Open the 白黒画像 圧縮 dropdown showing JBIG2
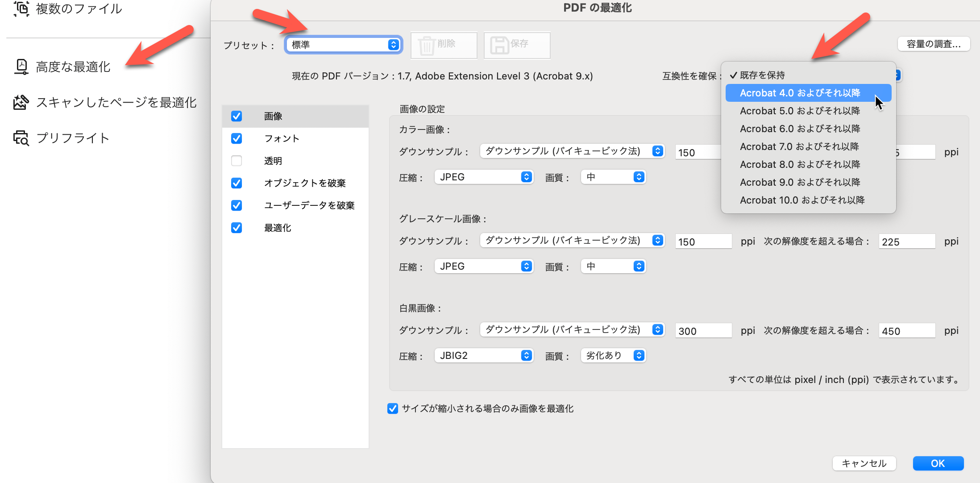 (x=483, y=355)
